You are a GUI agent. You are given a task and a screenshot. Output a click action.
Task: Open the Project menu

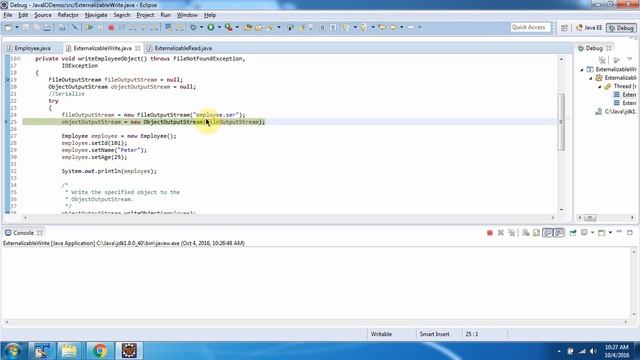(145, 15)
